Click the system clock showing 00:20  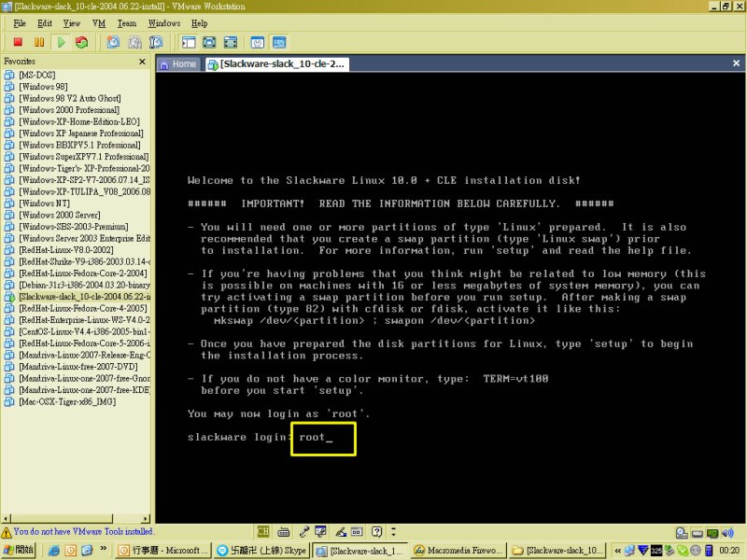pyautogui.click(x=729, y=551)
